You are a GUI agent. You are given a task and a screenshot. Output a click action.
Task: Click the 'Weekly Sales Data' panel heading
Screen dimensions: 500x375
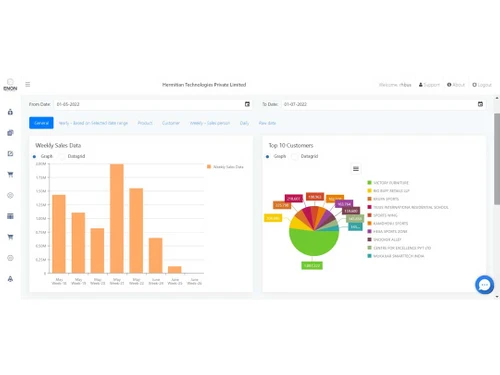(58, 145)
